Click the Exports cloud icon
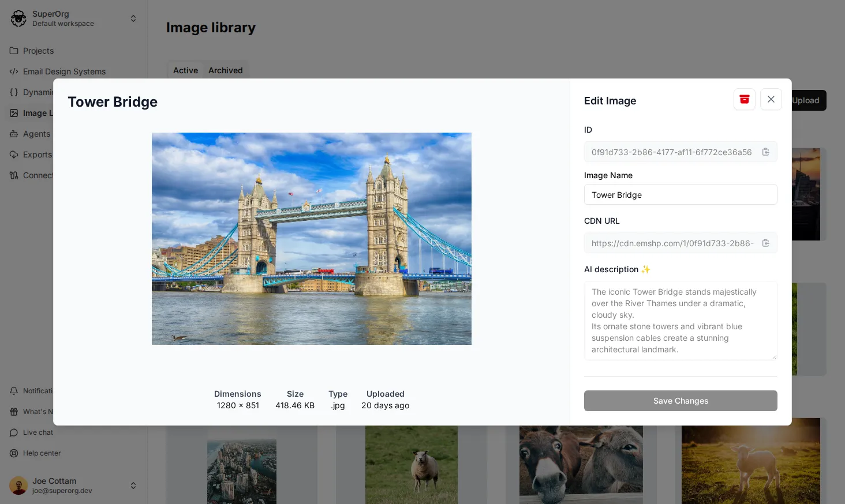845x504 pixels. [x=14, y=155]
